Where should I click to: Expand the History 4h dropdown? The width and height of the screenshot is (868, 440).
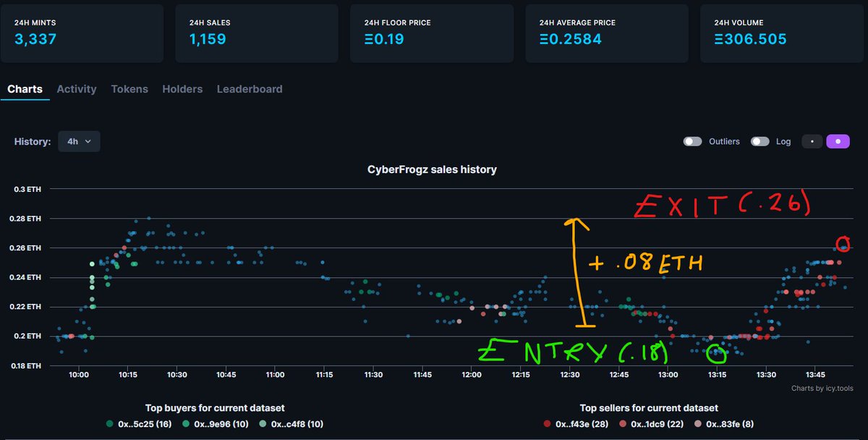coord(79,142)
